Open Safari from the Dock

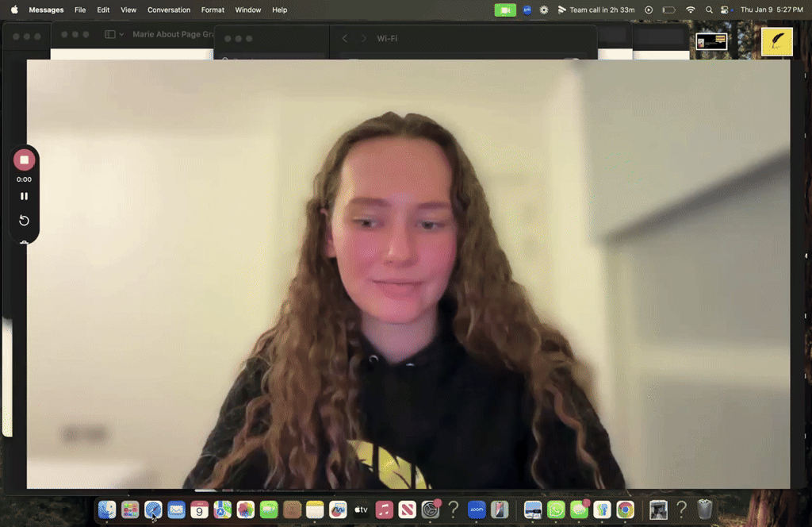click(153, 510)
